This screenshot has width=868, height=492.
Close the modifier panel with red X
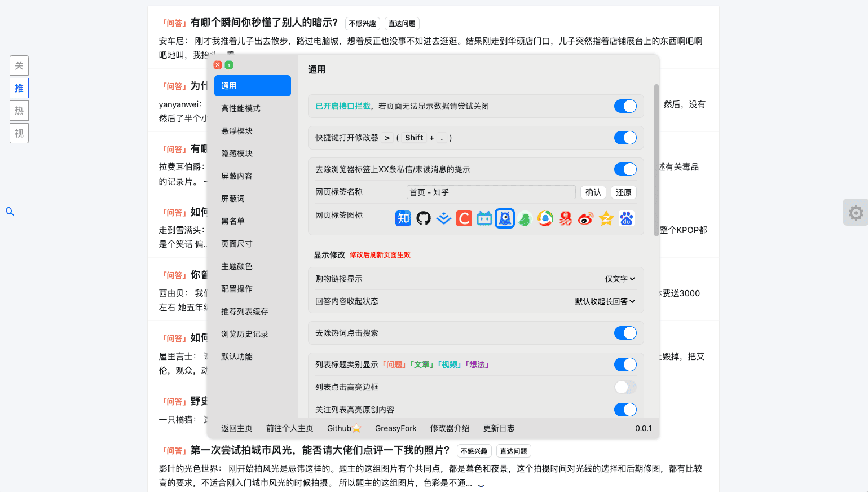218,65
